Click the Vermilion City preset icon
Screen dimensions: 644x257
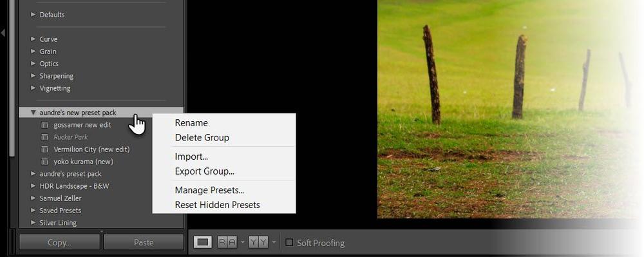tap(45, 149)
